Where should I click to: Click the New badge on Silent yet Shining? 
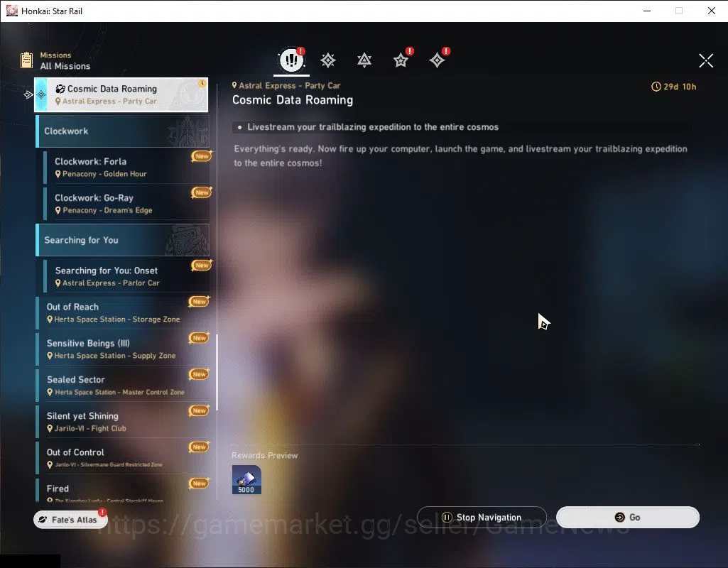(x=199, y=410)
